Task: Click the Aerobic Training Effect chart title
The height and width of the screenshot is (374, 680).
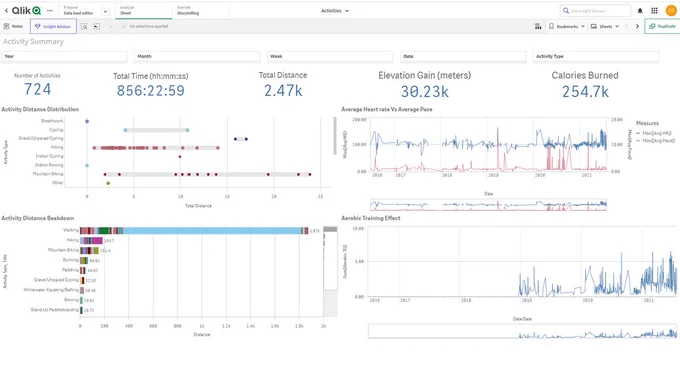Action: pos(371,218)
